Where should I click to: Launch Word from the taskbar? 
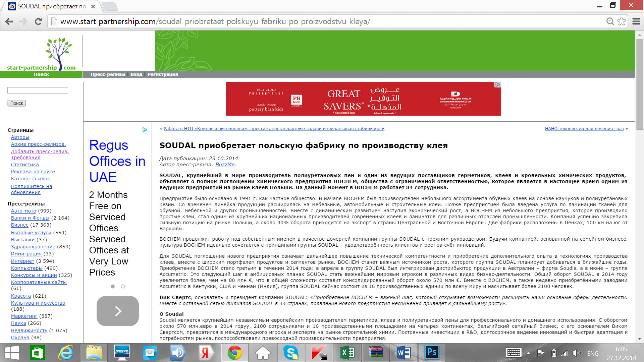point(404,353)
